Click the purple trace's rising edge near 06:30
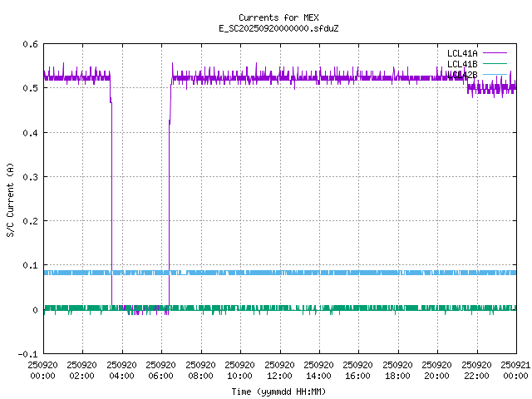This screenshot has width=532, height=399. [x=169, y=208]
